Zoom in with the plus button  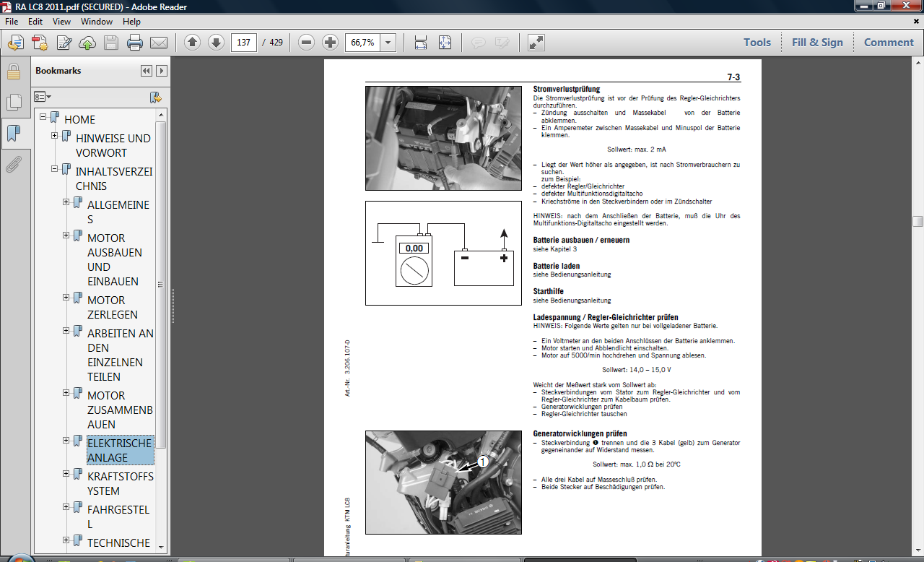(x=330, y=43)
